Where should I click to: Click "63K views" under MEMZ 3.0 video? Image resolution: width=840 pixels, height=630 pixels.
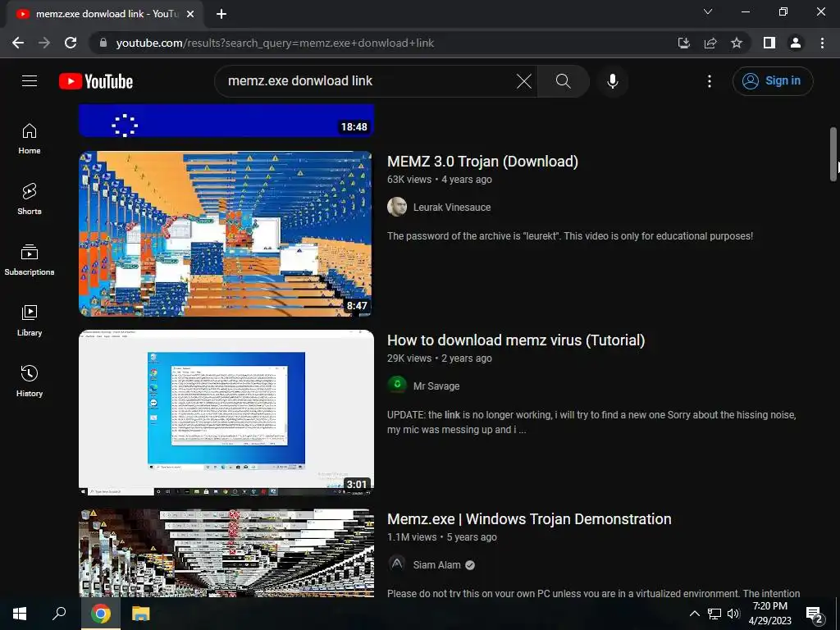409,180
